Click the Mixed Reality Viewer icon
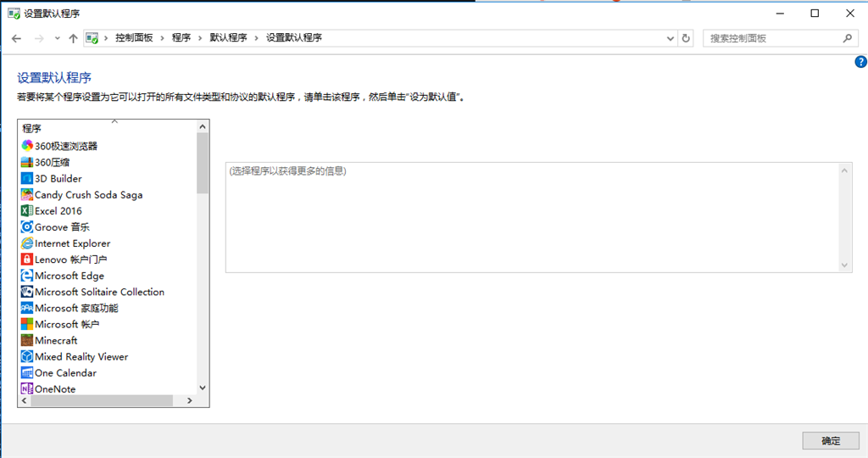The width and height of the screenshot is (868, 458). 26,357
